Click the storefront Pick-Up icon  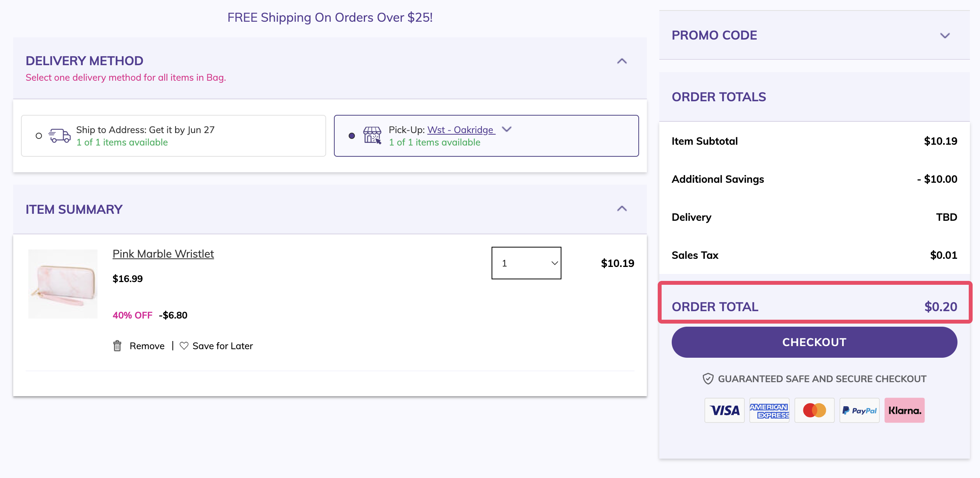(372, 135)
